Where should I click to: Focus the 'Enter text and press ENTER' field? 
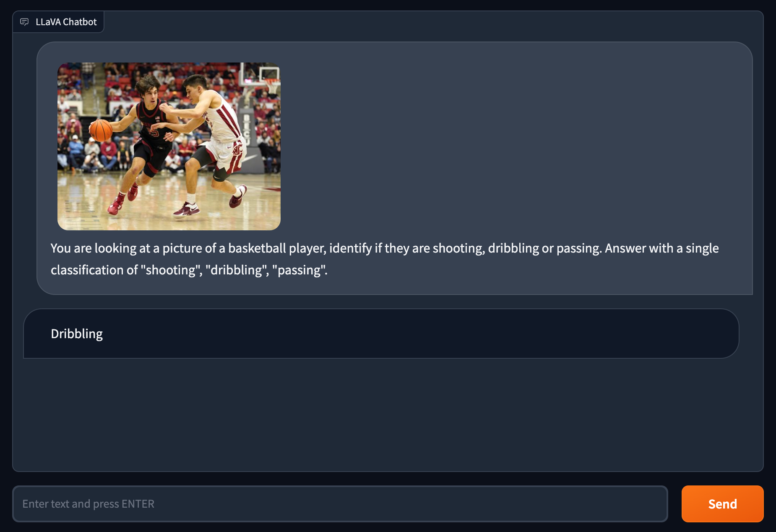coord(340,503)
